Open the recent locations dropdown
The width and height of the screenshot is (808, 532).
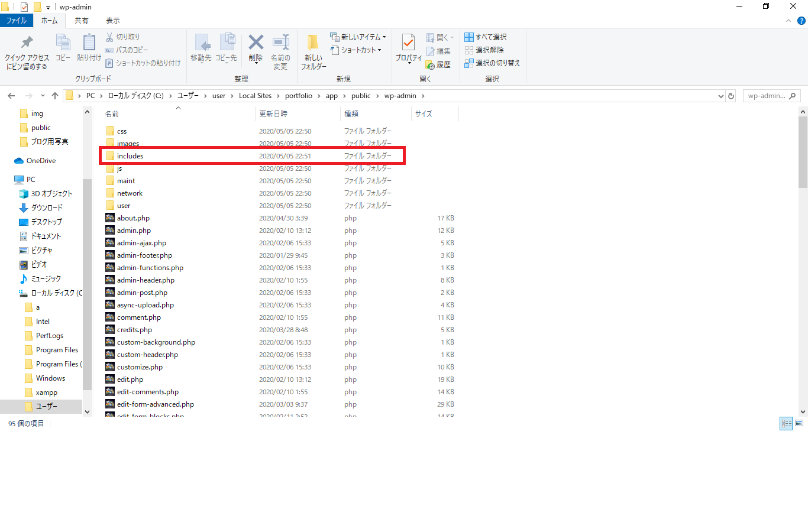pyautogui.click(x=43, y=96)
